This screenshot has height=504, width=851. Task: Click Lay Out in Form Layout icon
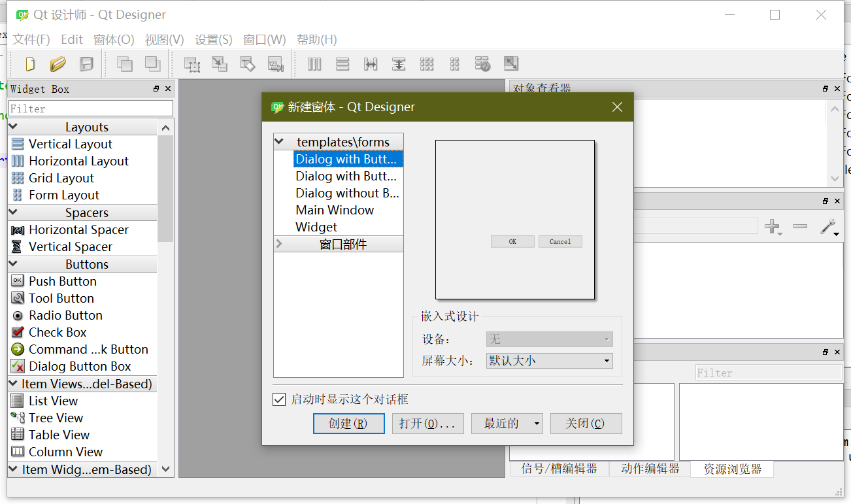(455, 63)
